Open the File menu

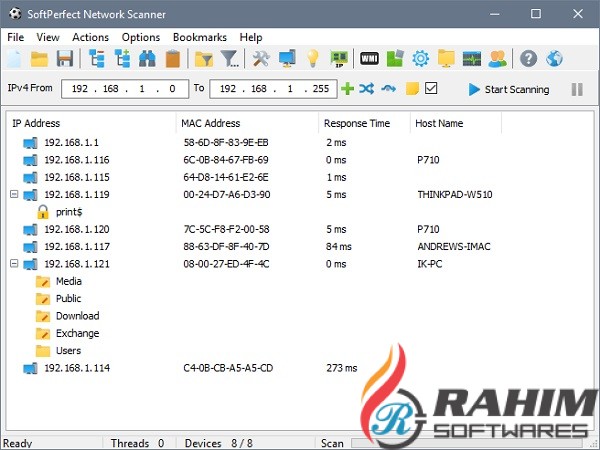pos(16,37)
